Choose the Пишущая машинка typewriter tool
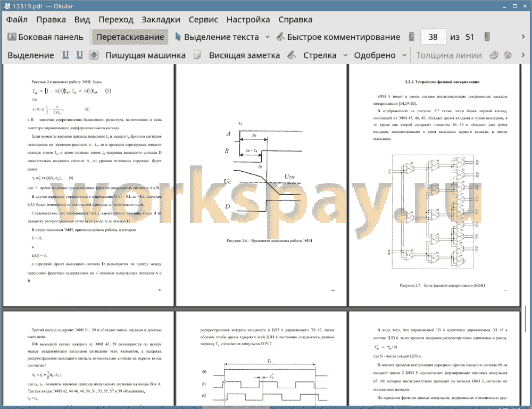Image resolution: width=532 pixels, height=409 pixels. click(146, 55)
